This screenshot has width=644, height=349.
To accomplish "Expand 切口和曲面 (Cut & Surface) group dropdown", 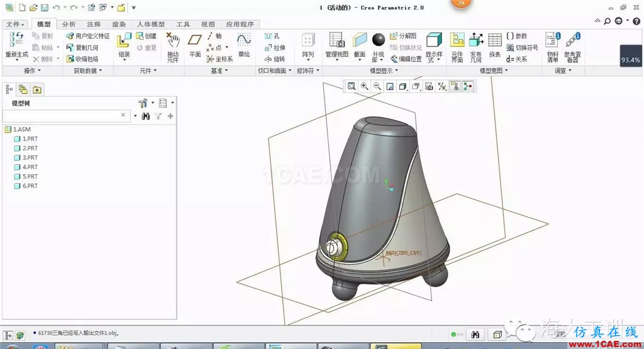I will 275,70.
